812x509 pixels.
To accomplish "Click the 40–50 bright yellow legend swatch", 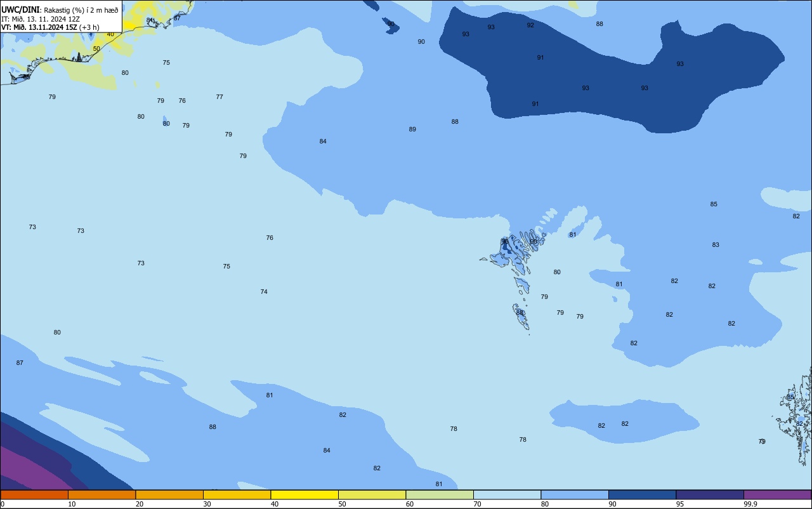I will [x=304, y=494].
